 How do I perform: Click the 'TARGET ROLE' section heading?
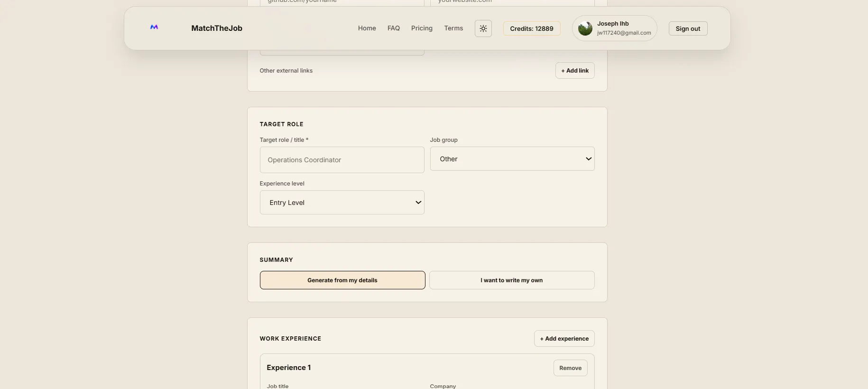click(281, 124)
